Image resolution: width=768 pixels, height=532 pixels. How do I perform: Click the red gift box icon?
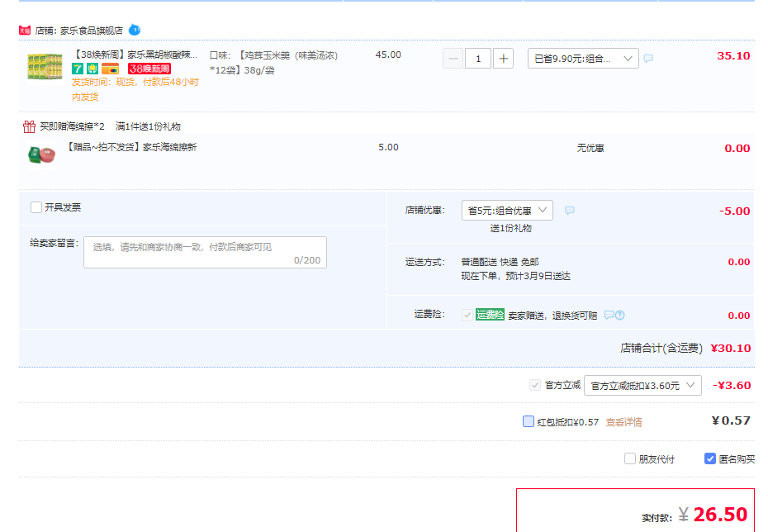click(x=30, y=126)
